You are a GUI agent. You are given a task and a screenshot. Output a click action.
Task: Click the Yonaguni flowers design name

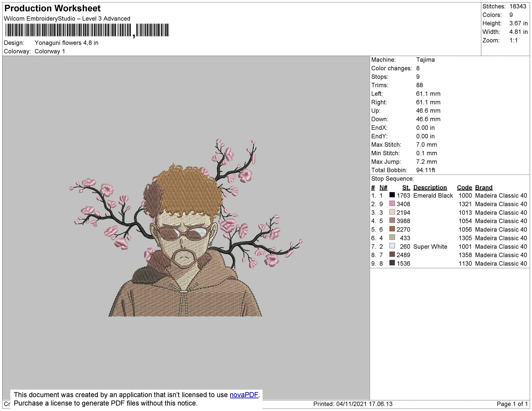tap(67, 43)
